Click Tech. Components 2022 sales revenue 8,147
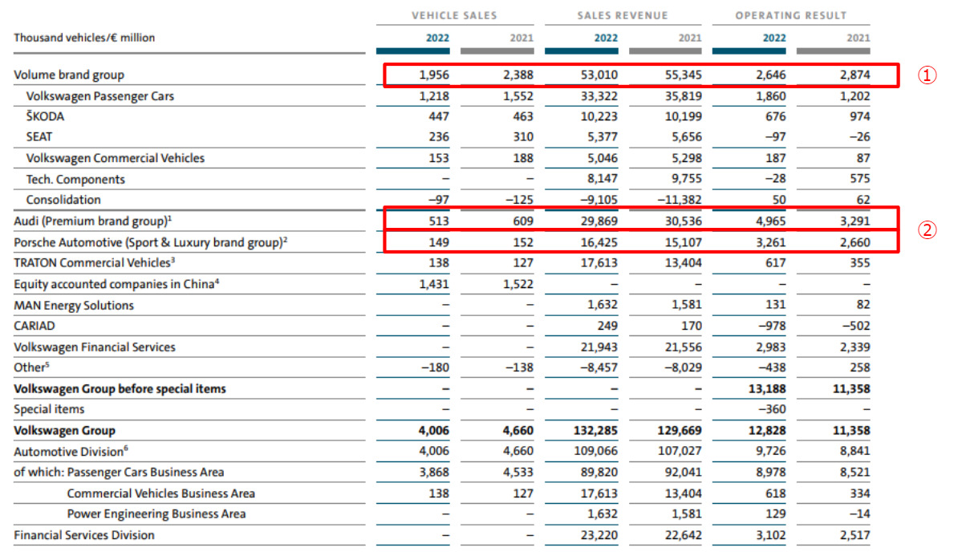 pos(602,180)
